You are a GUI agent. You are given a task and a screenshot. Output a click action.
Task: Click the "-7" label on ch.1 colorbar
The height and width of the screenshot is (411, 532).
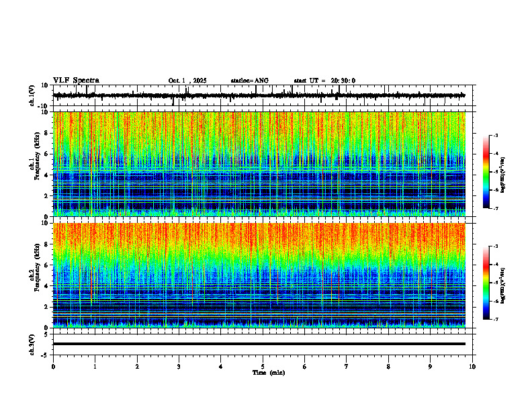pyautogui.click(x=495, y=208)
